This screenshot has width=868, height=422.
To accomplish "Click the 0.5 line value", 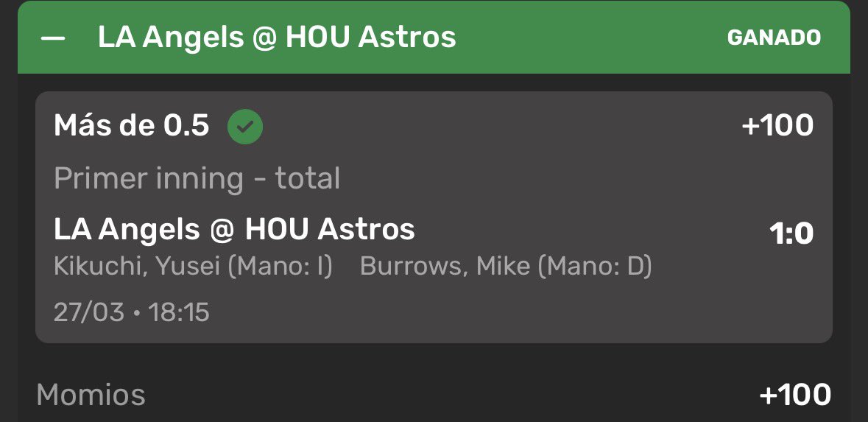I will (186, 127).
